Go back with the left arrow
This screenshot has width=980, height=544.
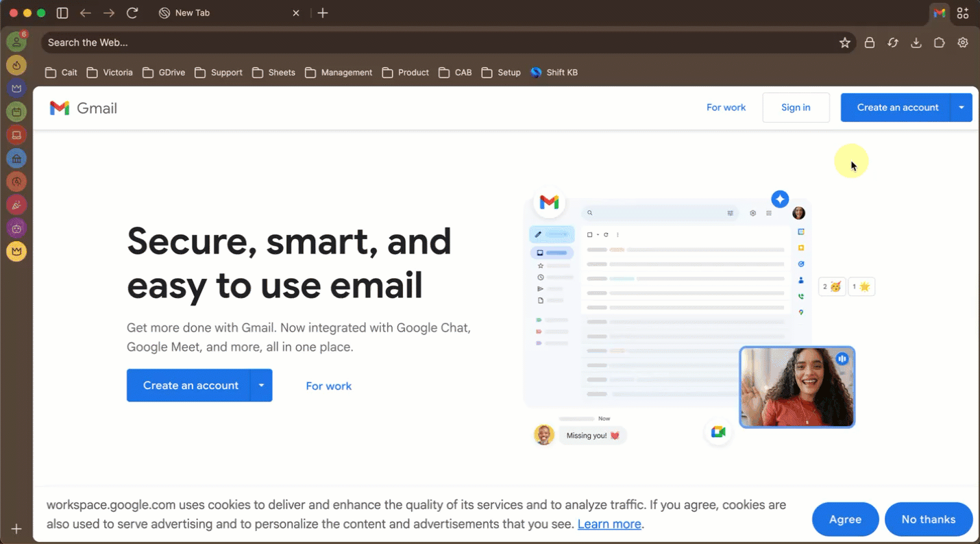tap(86, 13)
